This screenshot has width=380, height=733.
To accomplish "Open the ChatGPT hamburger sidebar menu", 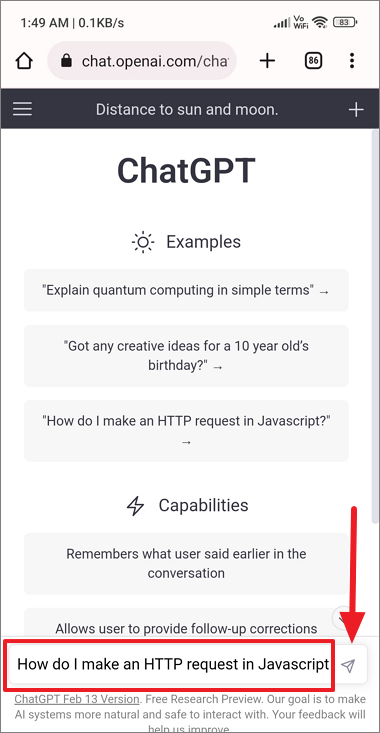I will [x=22, y=109].
